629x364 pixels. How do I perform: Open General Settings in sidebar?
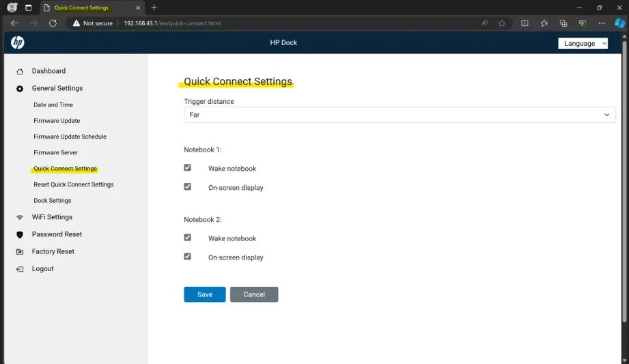coord(57,88)
